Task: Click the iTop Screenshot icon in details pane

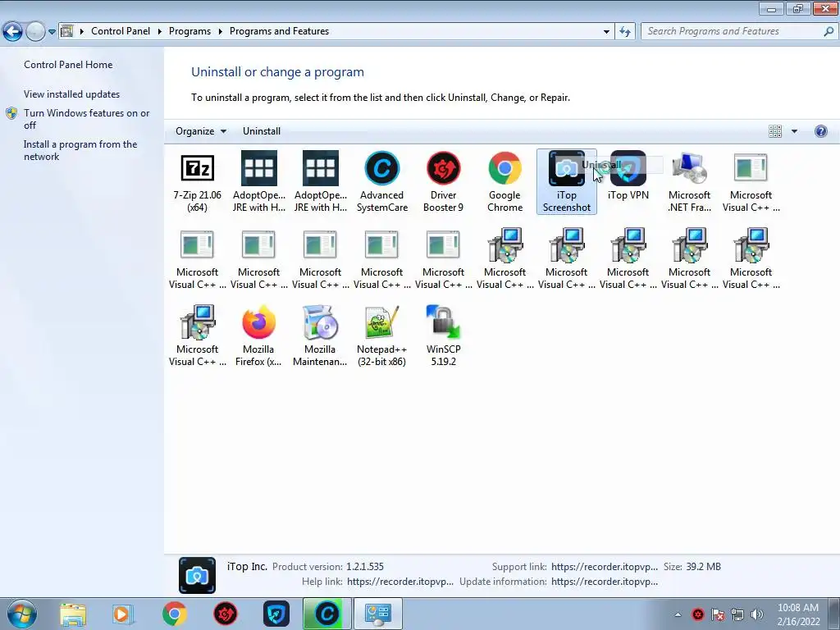Action: click(x=197, y=575)
